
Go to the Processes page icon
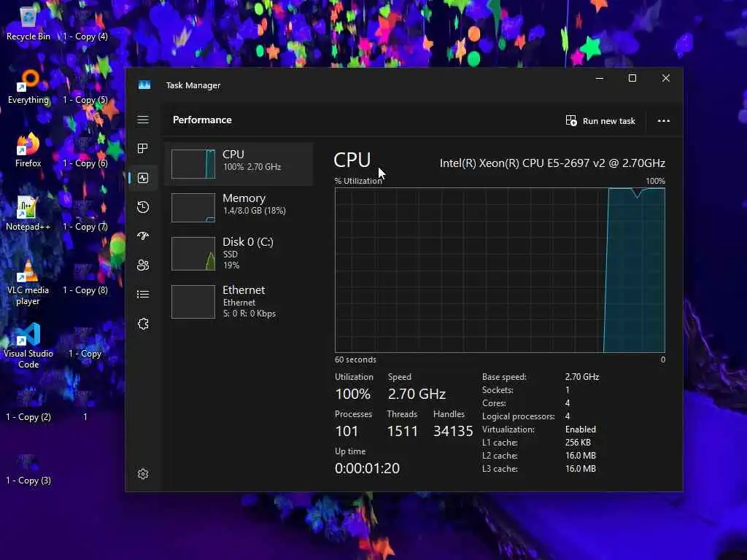(x=143, y=149)
